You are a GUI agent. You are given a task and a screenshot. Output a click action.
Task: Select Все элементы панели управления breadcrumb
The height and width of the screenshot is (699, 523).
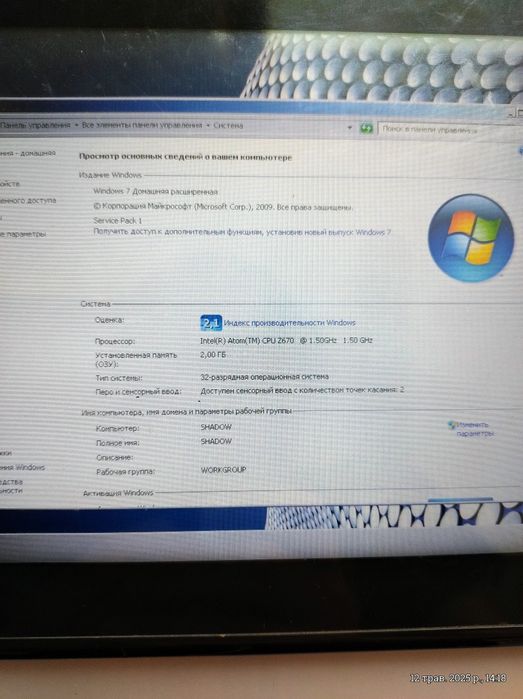click(x=142, y=125)
